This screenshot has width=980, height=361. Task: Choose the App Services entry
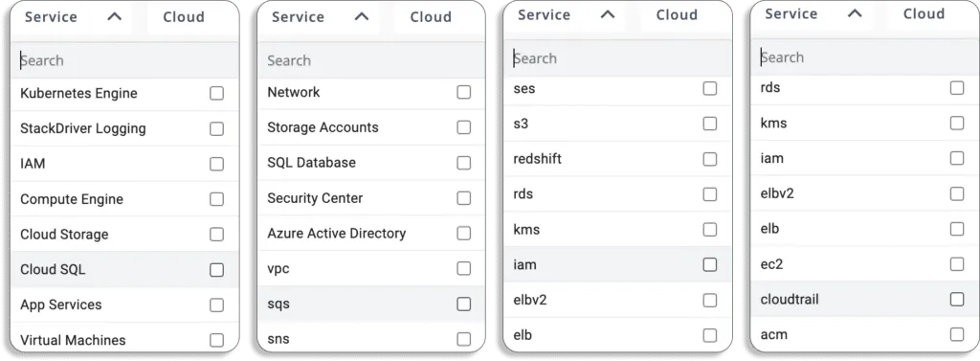pyautogui.click(x=124, y=305)
